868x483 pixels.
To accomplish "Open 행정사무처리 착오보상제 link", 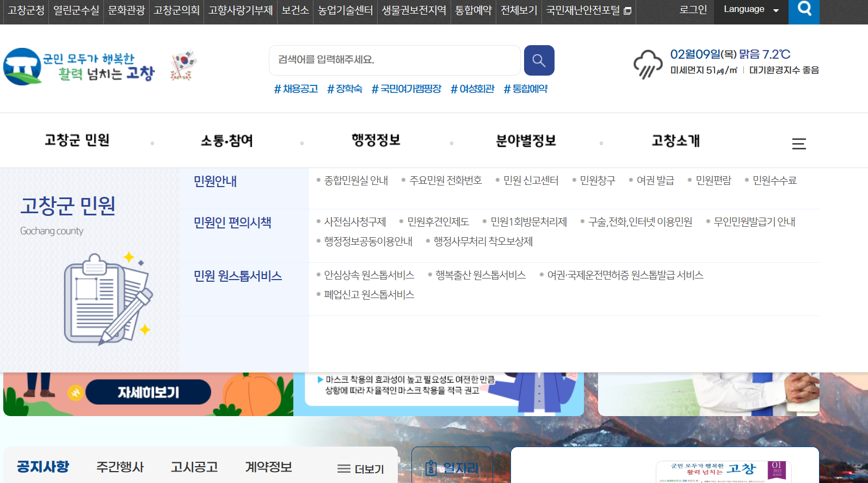I will pyautogui.click(x=483, y=242).
